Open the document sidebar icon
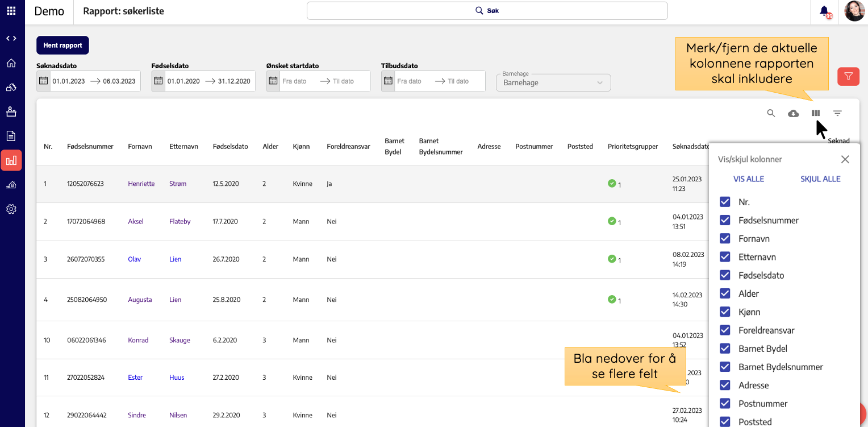The image size is (868, 427). (11, 136)
